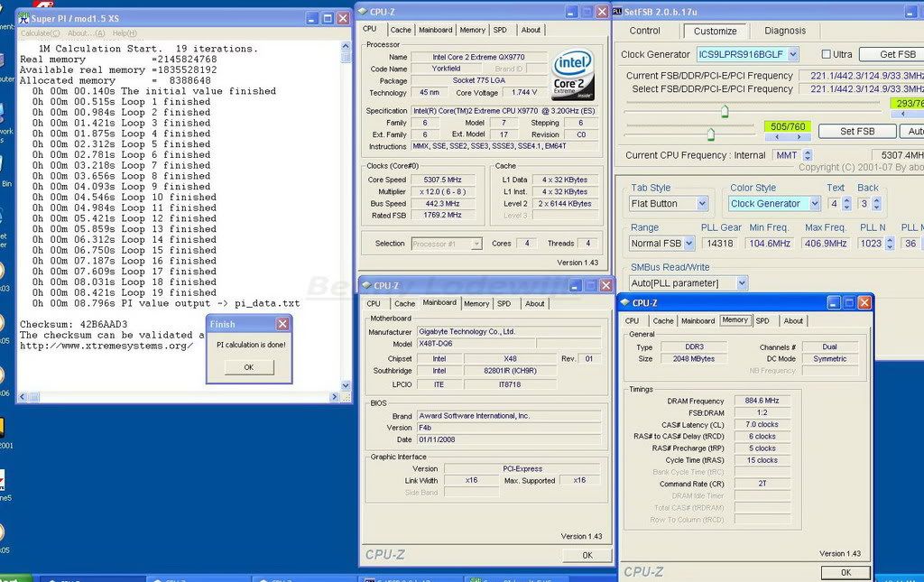The image size is (924, 582).
Task: Expand the Tab Style Flat Button dropdown
Action: (701, 204)
